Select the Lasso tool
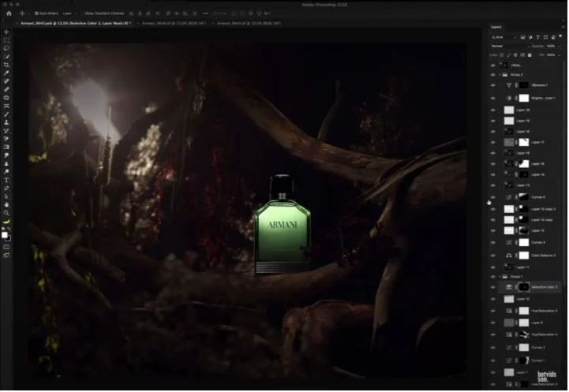569x392 pixels. (6, 48)
